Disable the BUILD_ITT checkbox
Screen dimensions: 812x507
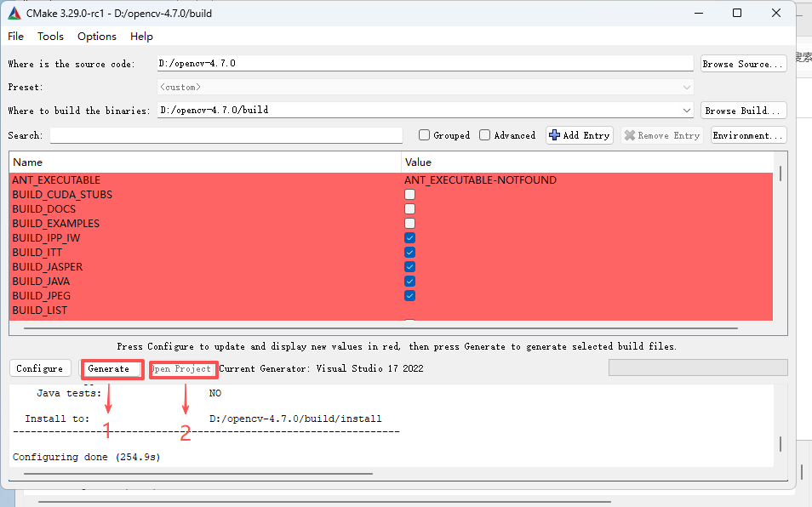(x=409, y=253)
